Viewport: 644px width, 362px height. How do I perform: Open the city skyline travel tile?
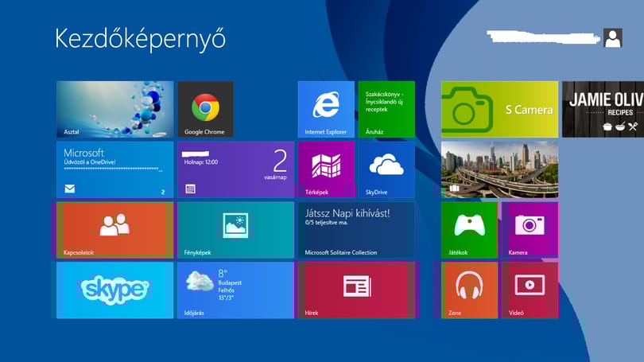click(499, 169)
